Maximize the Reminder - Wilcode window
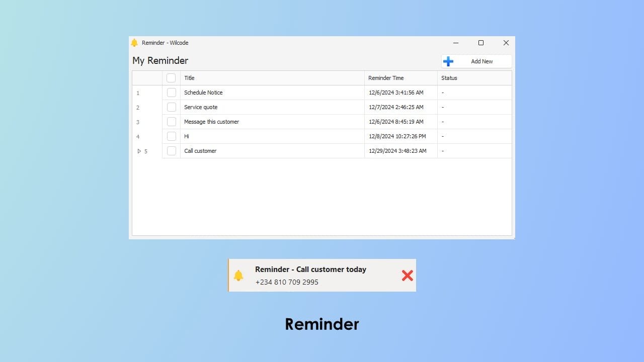This screenshot has width=644, height=362. (x=481, y=43)
